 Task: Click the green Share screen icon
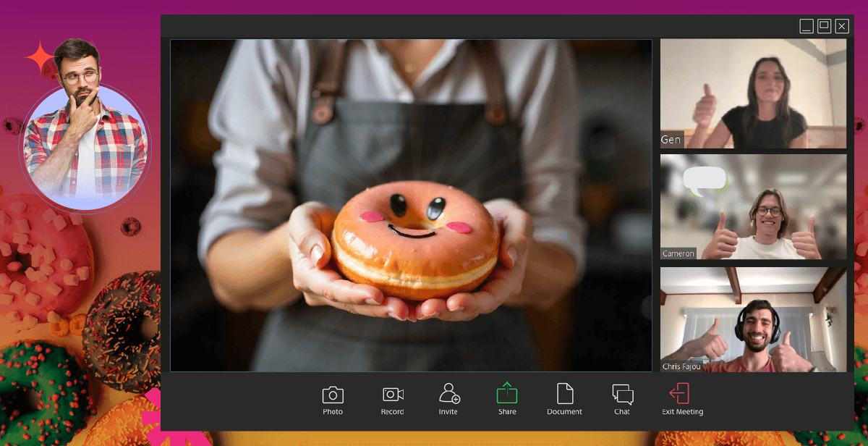click(x=507, y=393)
